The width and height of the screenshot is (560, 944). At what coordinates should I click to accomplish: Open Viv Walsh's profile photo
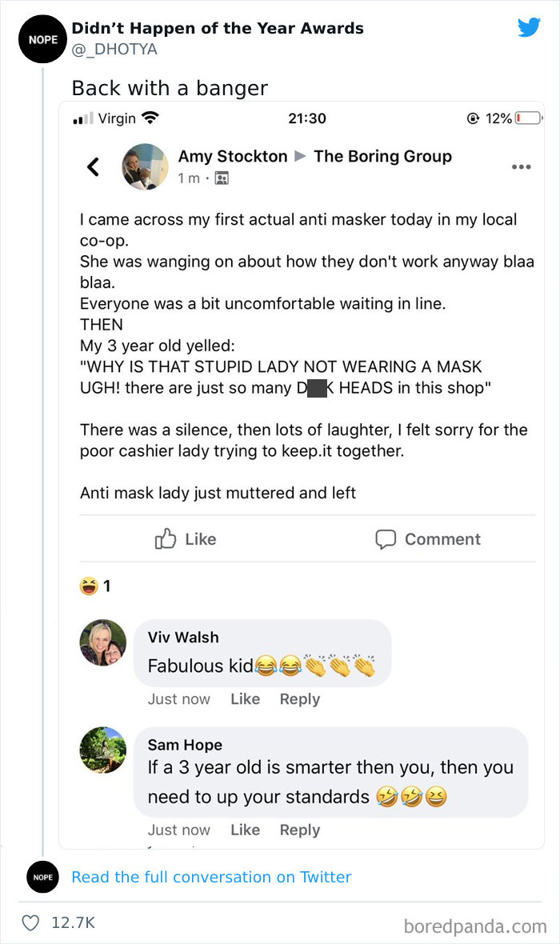[103, 642]
